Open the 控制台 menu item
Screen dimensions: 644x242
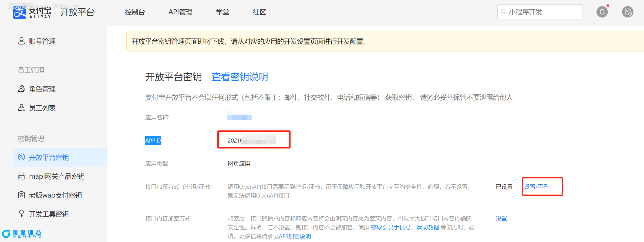pos(135,12)
